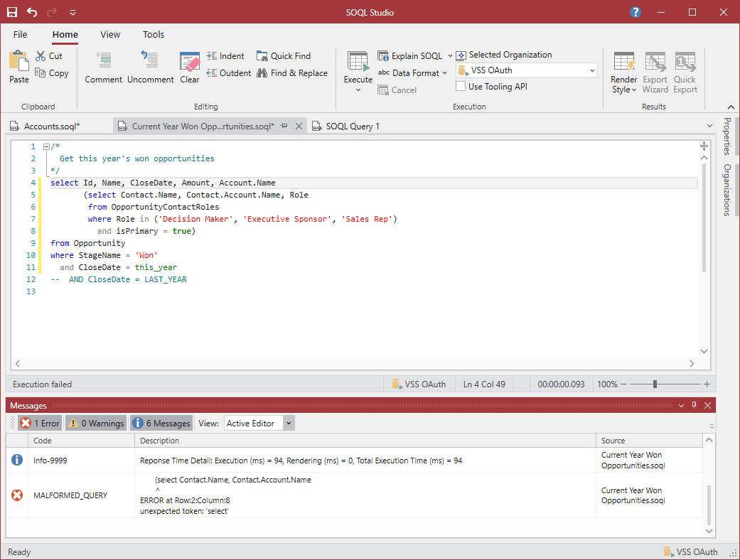Click the Save icon in the title bar
Image resolution: width=740 pixels, height=560 pixels.
click(x=11, y=12)
